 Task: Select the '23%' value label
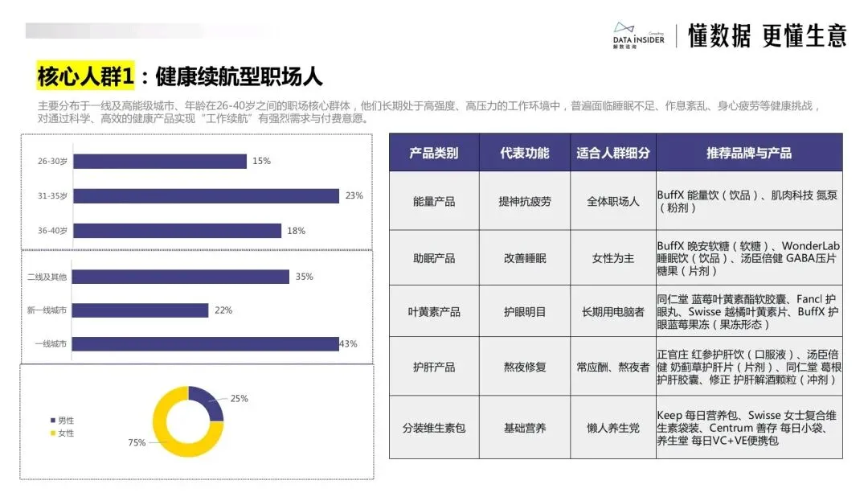pos(354,195)
